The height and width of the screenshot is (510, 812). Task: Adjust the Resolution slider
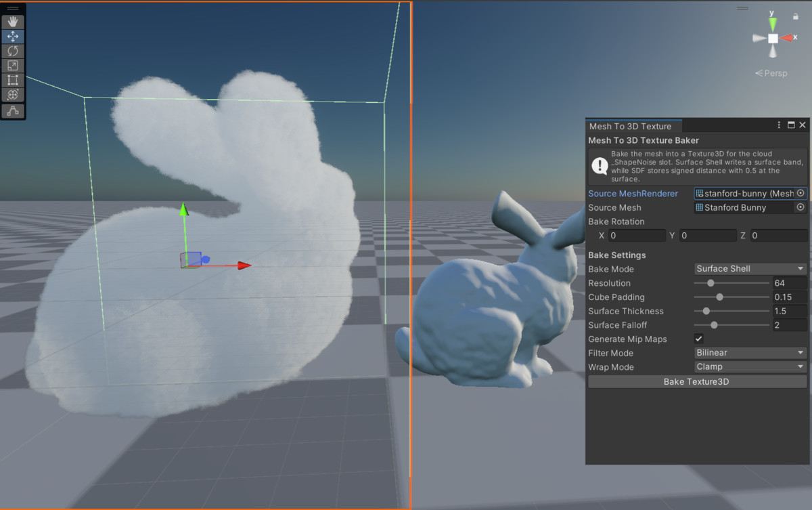pos(731,283)
